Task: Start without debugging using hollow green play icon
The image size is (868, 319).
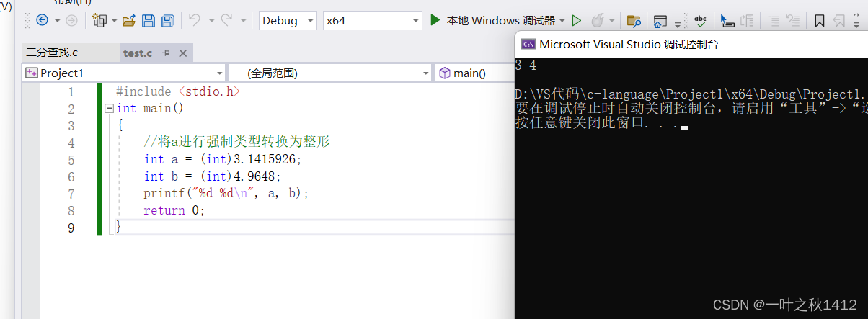Action: click(576, 20)
